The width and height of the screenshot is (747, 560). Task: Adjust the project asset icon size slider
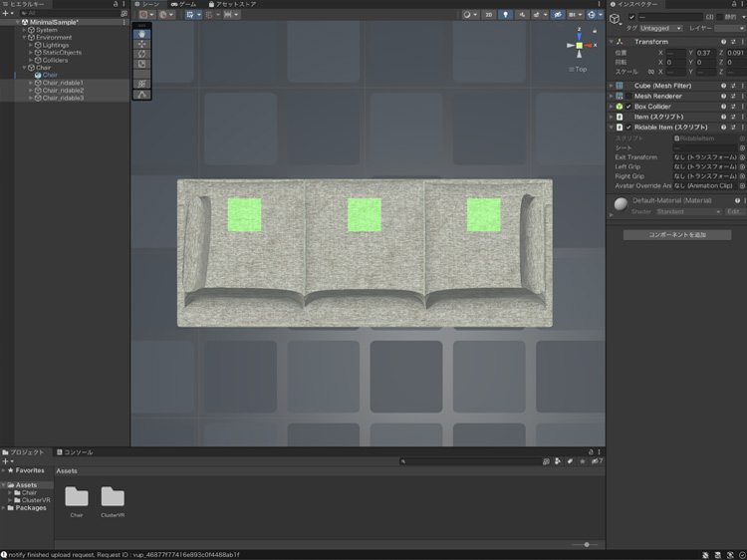click(x=586, y=544)
